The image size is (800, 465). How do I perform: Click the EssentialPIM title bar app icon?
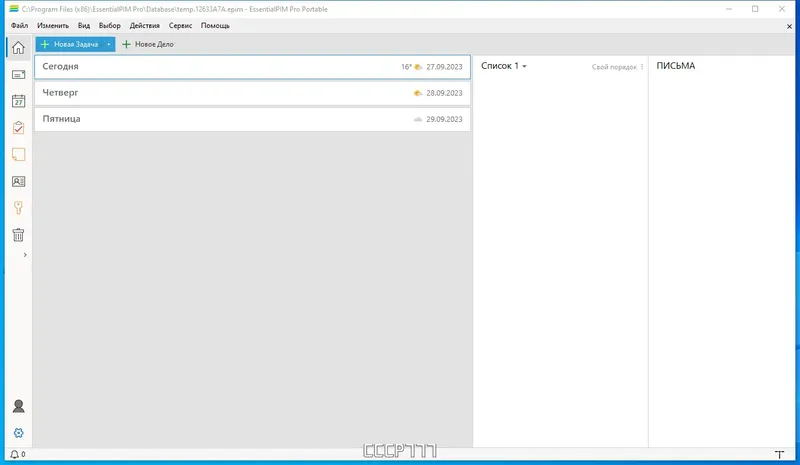click(x=14, y=9)
